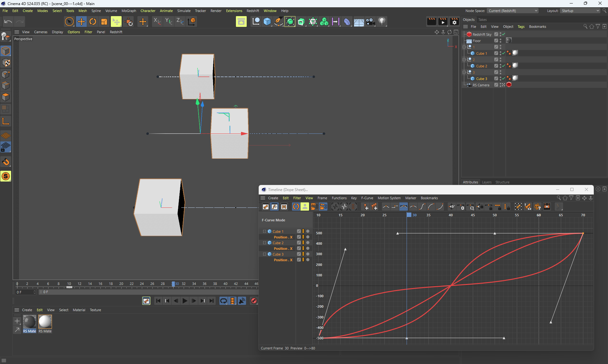Open the Node Space dropdown
The width and height of the screenshot is (608, 364).
[513, 11]
